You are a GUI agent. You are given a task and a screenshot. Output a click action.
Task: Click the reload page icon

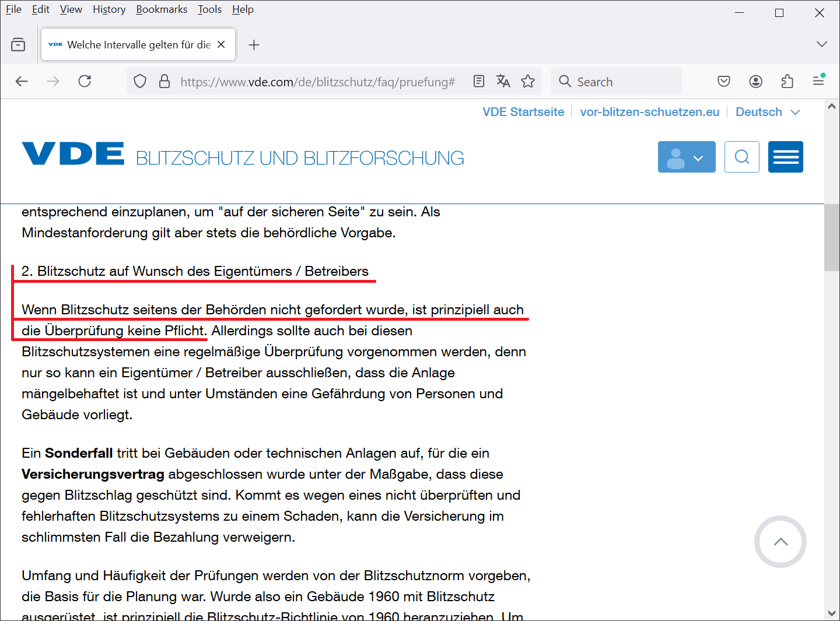tap(85, 81)
